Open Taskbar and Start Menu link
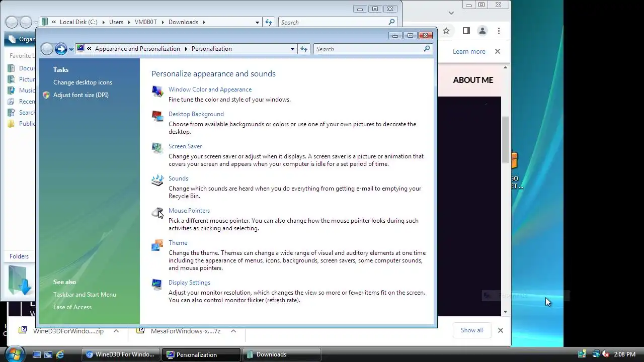 (85, 295)
